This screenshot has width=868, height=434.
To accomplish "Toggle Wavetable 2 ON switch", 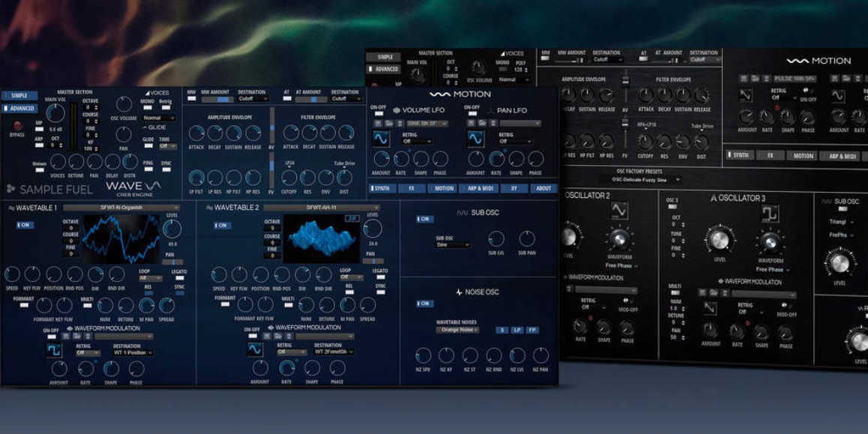I will point(223,226).
